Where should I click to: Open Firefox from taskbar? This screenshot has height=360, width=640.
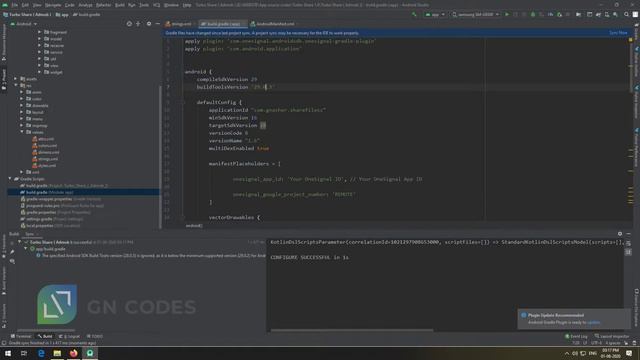tap(73, 353)
